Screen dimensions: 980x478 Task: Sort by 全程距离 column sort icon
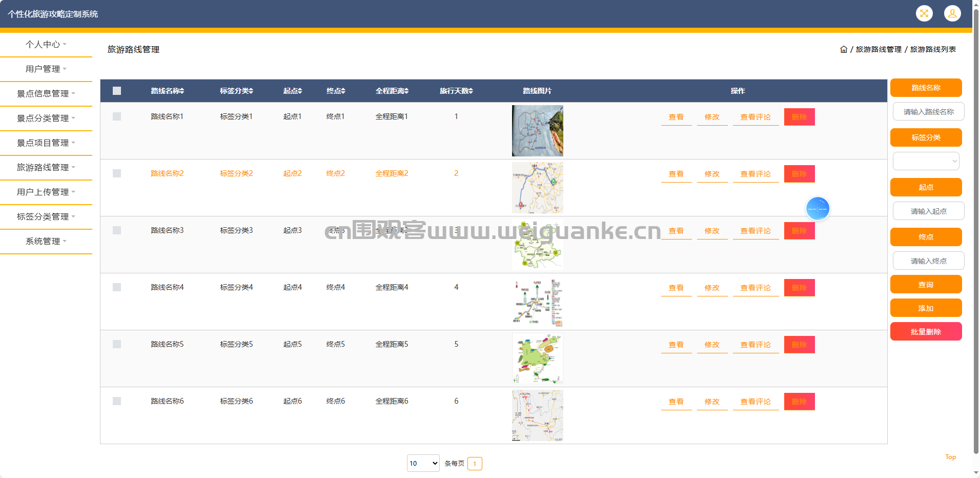(x=406, y=91)
